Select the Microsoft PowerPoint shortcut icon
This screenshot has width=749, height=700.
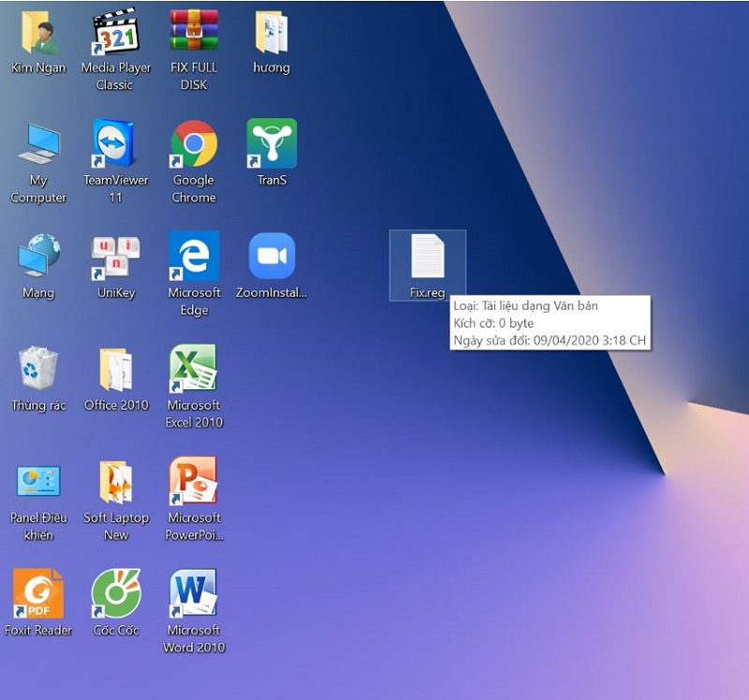(x=193, y=481)
